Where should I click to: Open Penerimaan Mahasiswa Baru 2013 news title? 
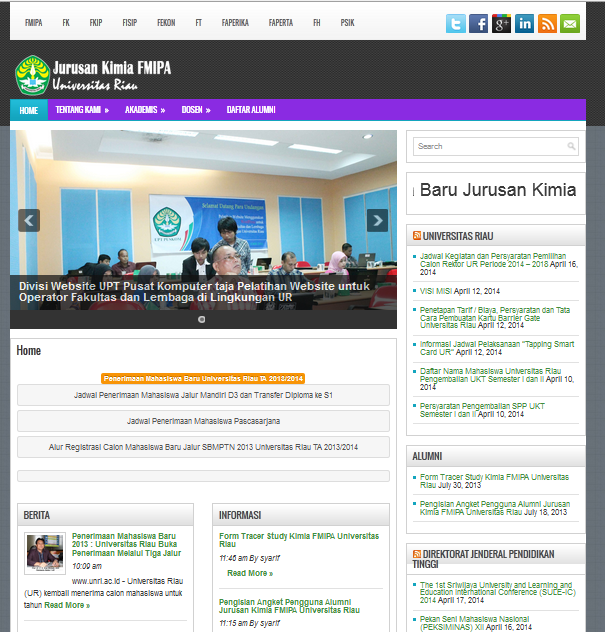point(127,545)
